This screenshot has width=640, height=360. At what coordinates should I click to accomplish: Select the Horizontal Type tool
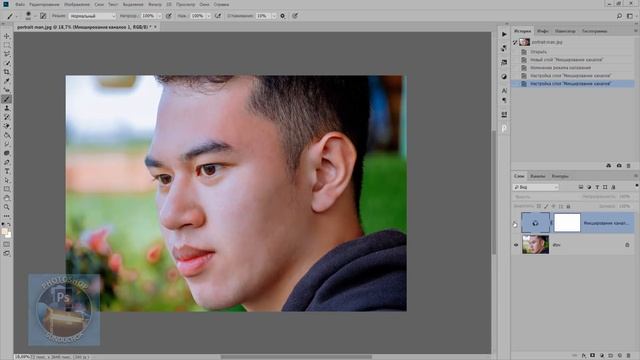[7, 171]
